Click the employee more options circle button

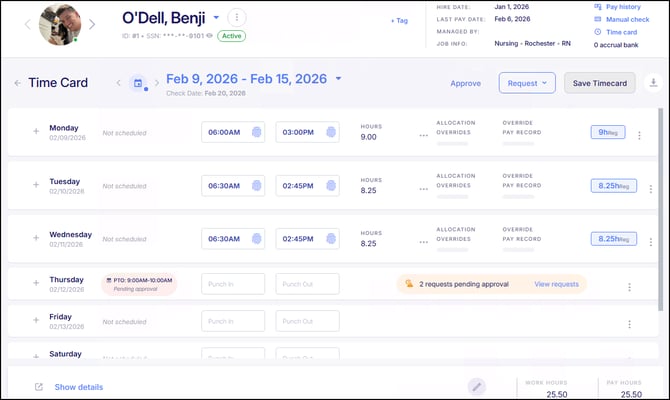coord(236,17)
